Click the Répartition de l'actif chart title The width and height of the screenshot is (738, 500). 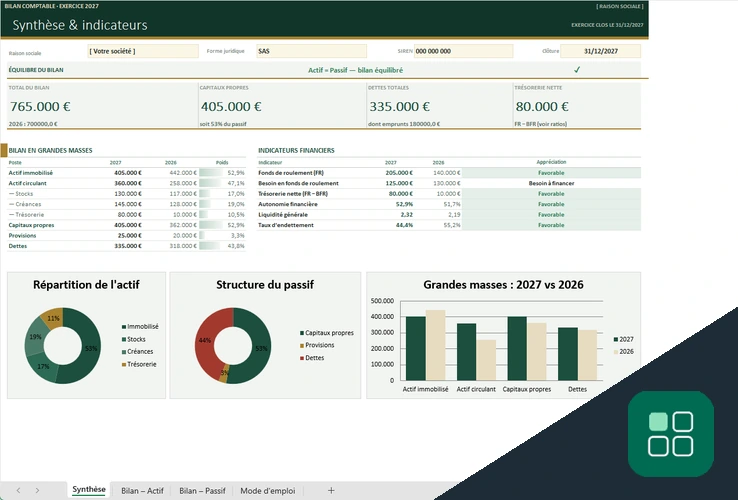click(86, 284)
